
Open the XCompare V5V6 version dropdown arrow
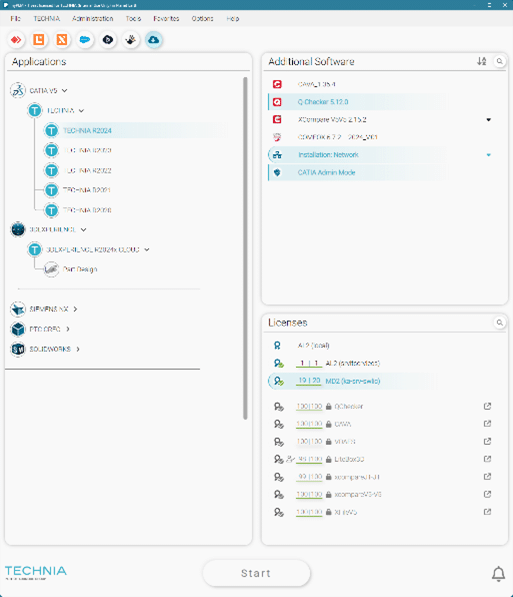tap(489, 120)
